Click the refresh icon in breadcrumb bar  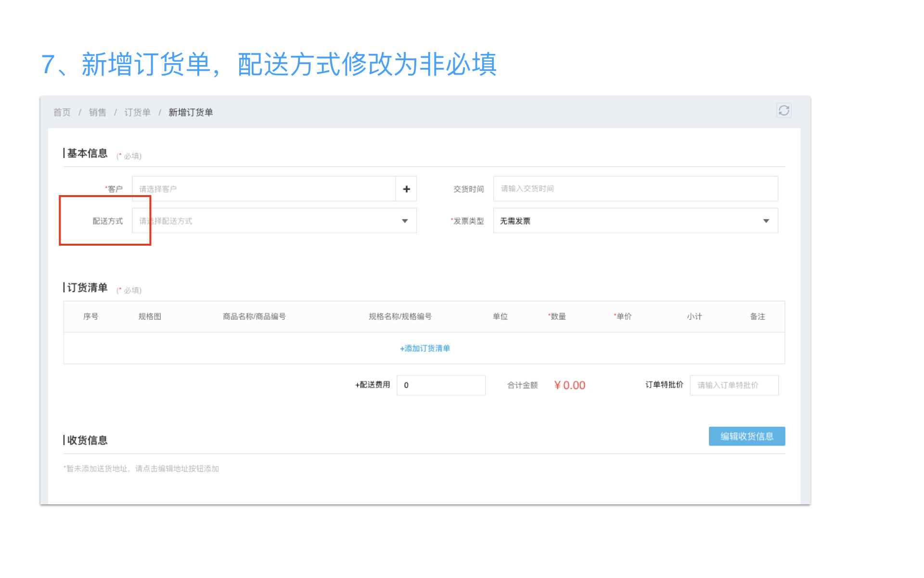point(783,111)
